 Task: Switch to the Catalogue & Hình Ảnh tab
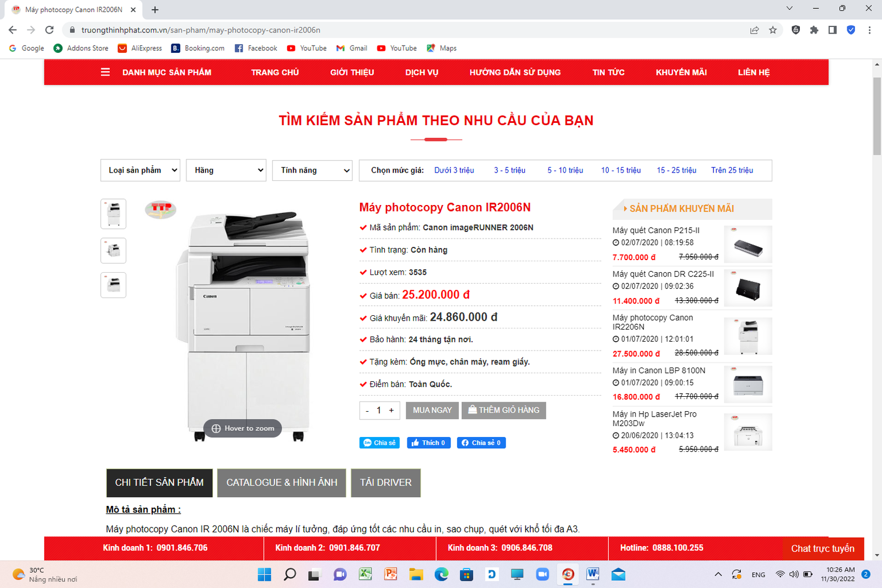click(282, 483)
